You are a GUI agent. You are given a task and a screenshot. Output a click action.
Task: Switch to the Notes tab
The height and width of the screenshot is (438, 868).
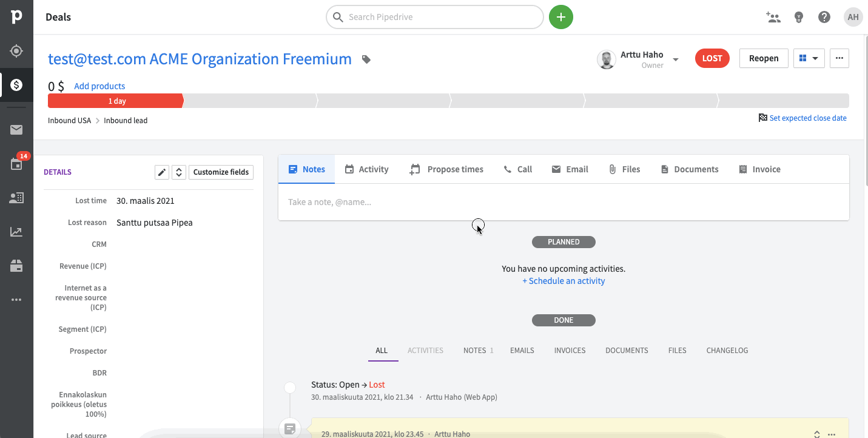(x=307, y=169)
